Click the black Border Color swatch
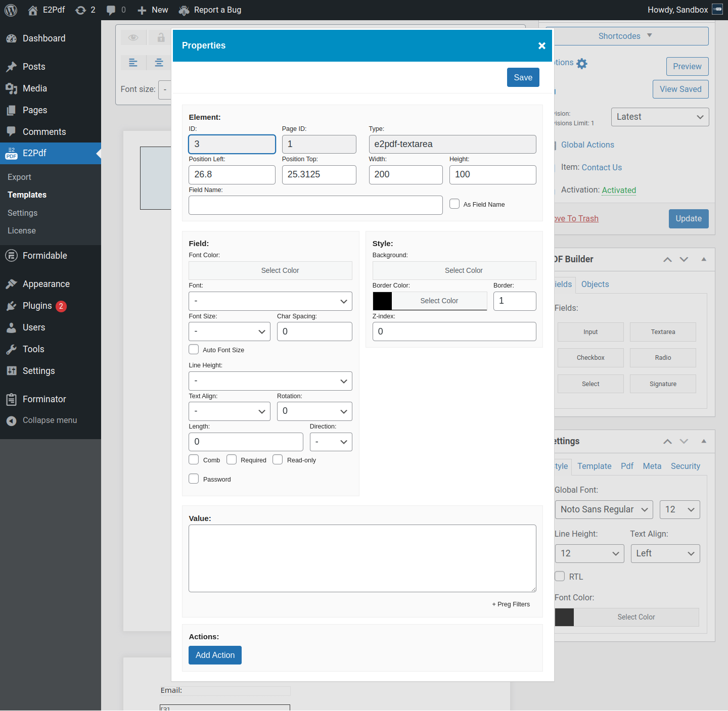Image resolution: width=728 pixels, height=711 pixels. pos(382,301)
